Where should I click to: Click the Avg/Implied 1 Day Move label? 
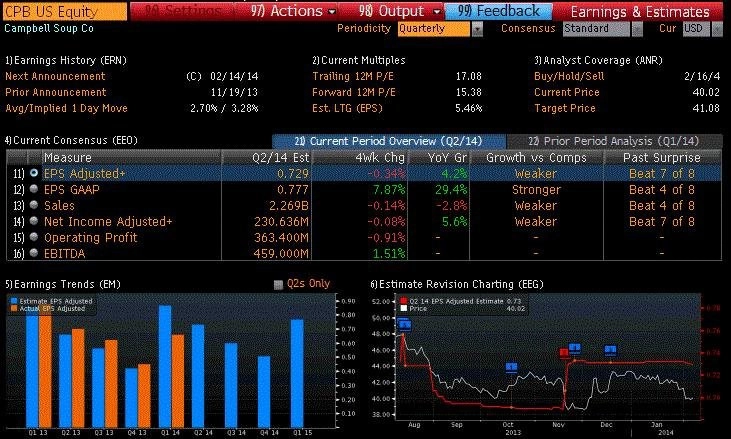[66, 108]
